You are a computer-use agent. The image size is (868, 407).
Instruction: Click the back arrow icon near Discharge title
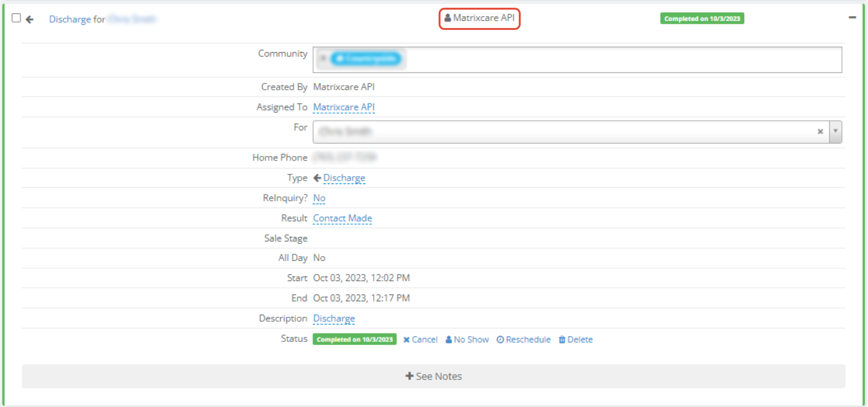(30, 19)
